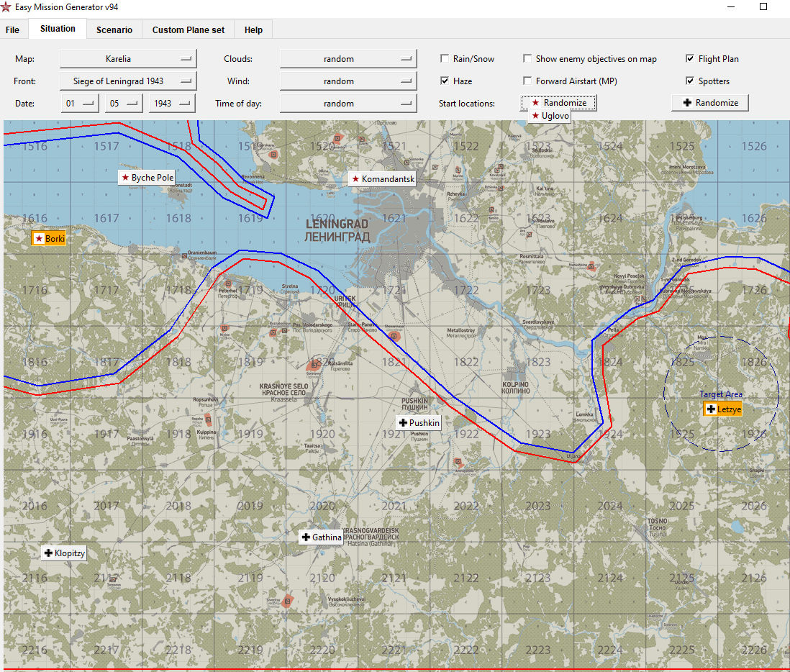The height and width of the screenshot is (672, 790).
Task: Open the year 1943 date selector
Action: (172, 104)
